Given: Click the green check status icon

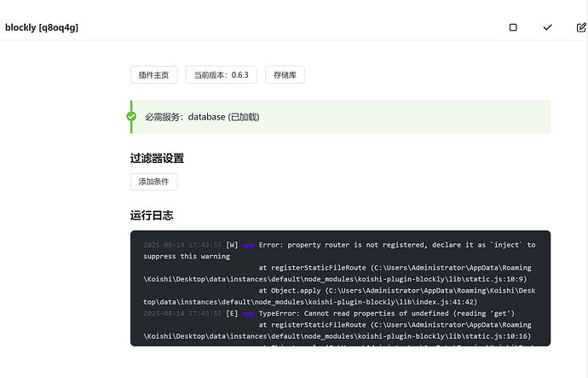Looking at the screenshot, I should click(x=131, y=116).
